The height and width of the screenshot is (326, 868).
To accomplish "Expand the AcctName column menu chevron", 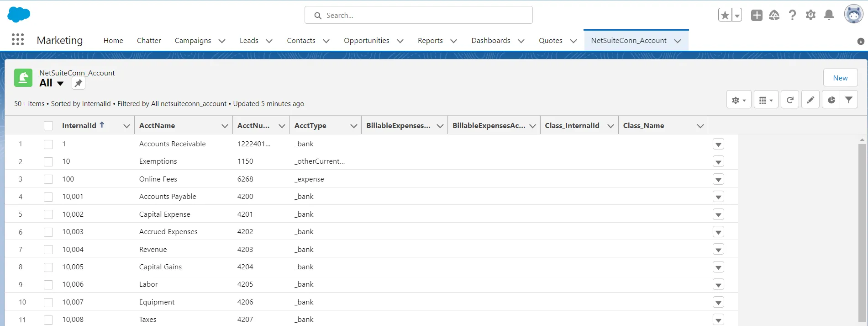I will pyautogui.click(x=225, y=126).
